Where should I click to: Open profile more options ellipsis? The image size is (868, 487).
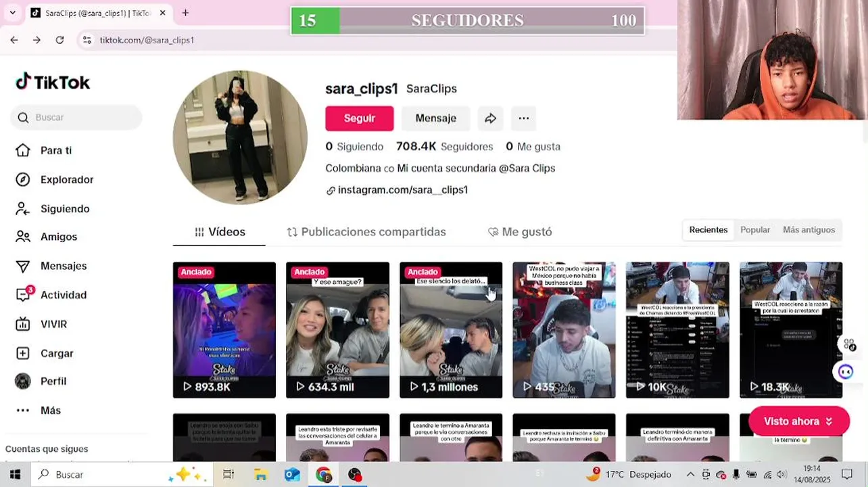(524, 118)
